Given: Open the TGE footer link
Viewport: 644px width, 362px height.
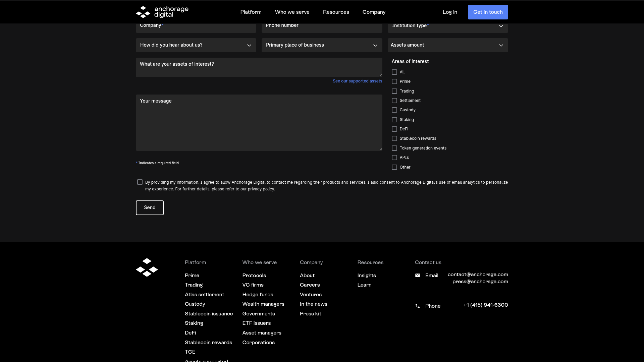Looking at the screenshot, I should pos(190,352).
